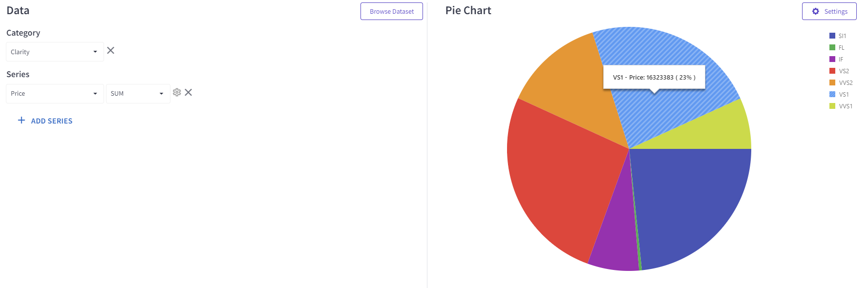Open the Price series dropdown

[55, 94]
